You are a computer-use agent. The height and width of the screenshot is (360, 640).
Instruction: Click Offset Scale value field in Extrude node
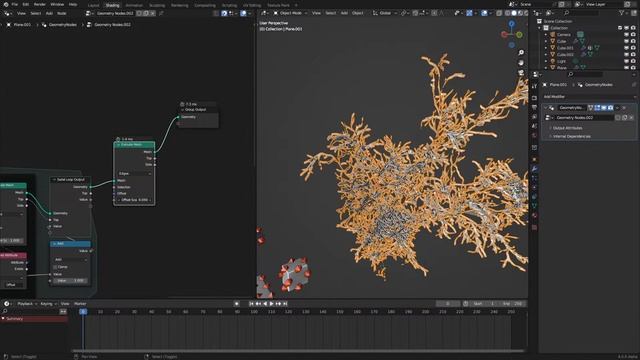(x=134, y=200)
